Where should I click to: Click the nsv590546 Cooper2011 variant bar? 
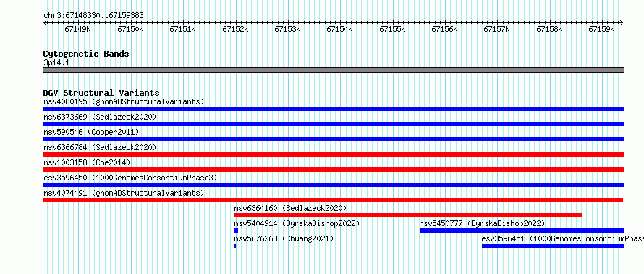coord(333,139)
